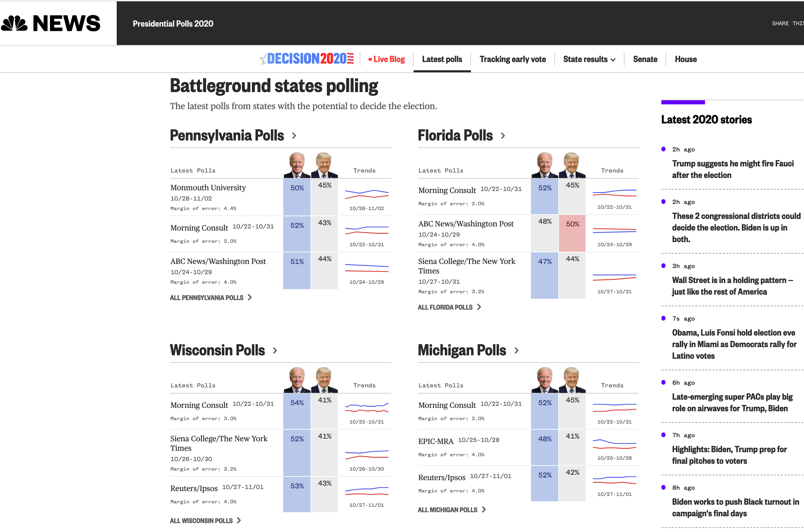Click ABC News Florida trend chart
This screenshot has height=532, width=804.
point(614,230)
